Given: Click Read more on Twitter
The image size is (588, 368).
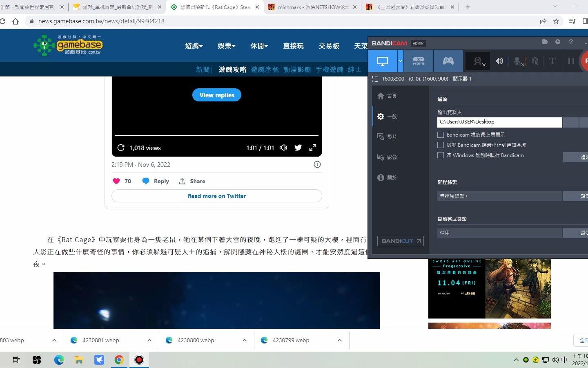Looking at the screenshot, I should click(217, 196).
